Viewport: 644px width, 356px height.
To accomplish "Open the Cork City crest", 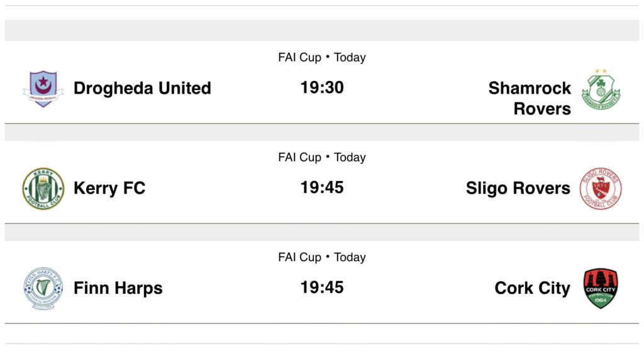I will pyautogui.click(x=601, y=288).
